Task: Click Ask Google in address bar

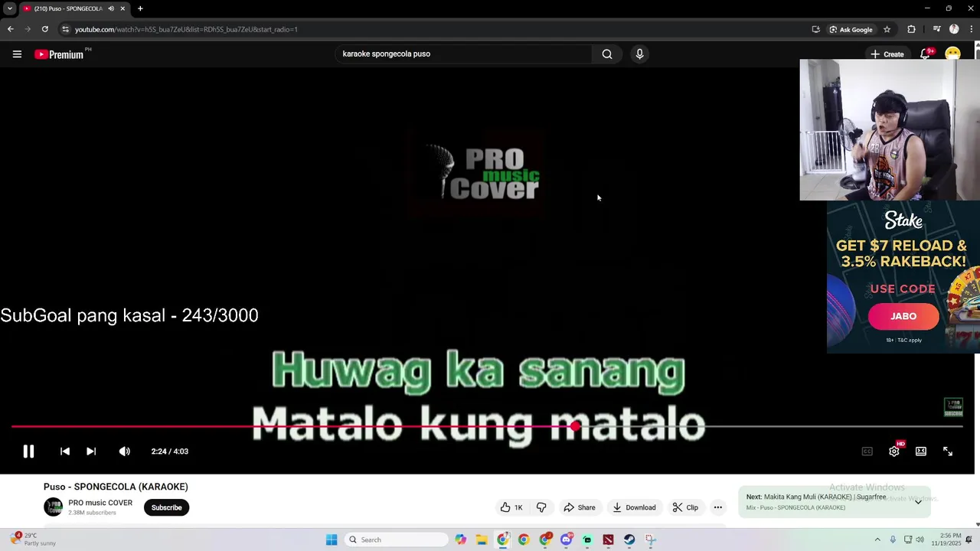Action: pos(851,29)
